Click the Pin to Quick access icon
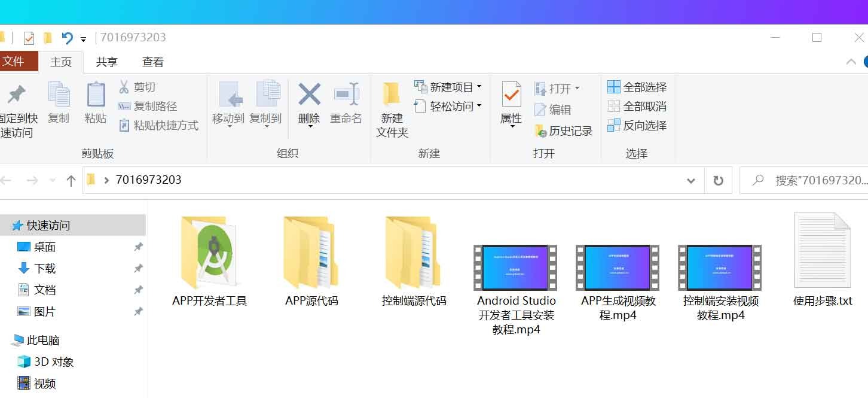Viewport: 868px width, 398px height. tap(16, 96)
